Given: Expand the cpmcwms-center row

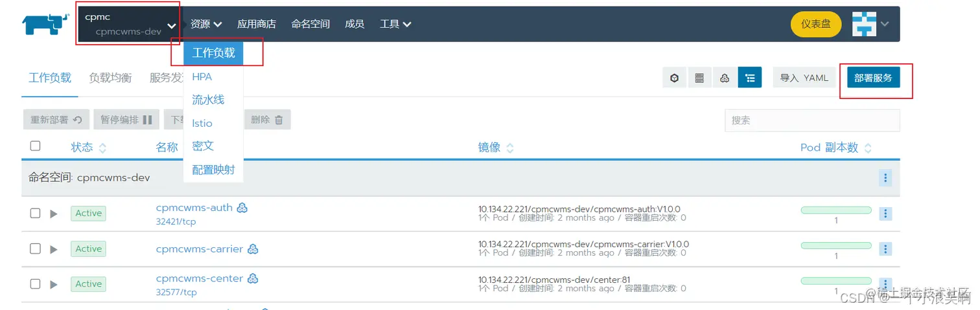Looking at the screenshot, I should coord(54,284).
